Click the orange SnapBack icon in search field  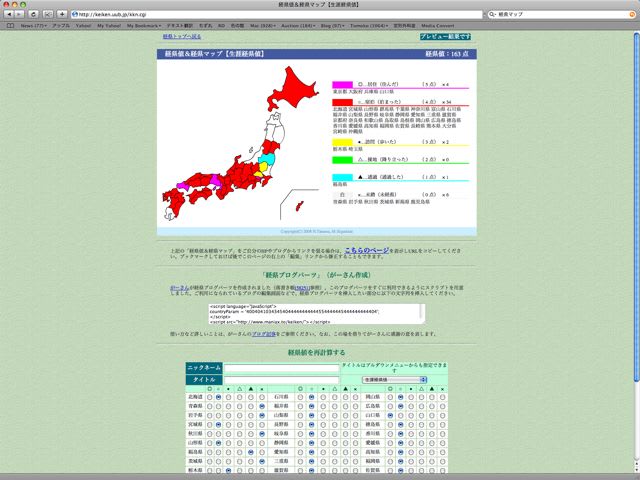632,14
